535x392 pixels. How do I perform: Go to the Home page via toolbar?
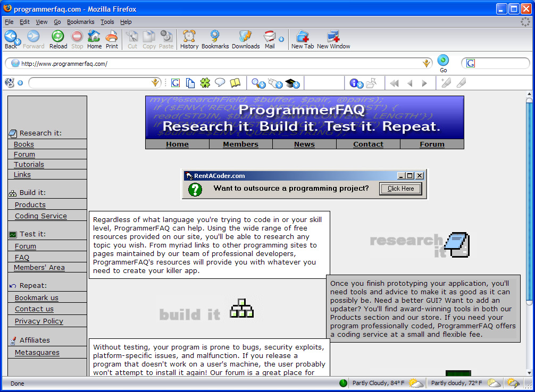click(x=94, y=39)
